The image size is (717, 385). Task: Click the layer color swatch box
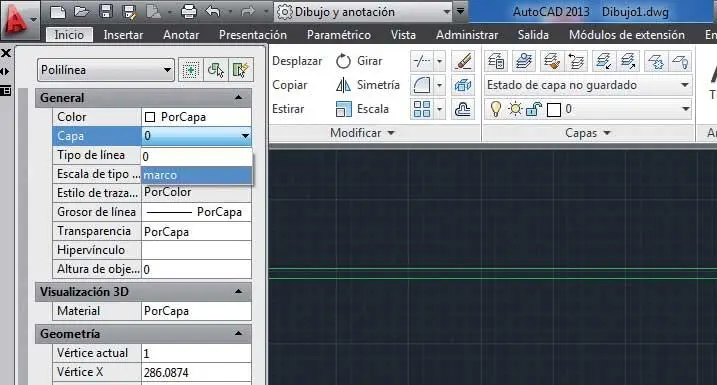[x=554, y=109]
